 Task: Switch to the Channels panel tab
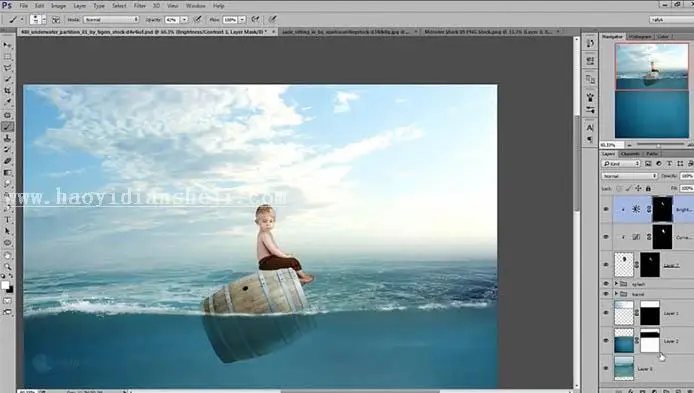coord(630,154)
